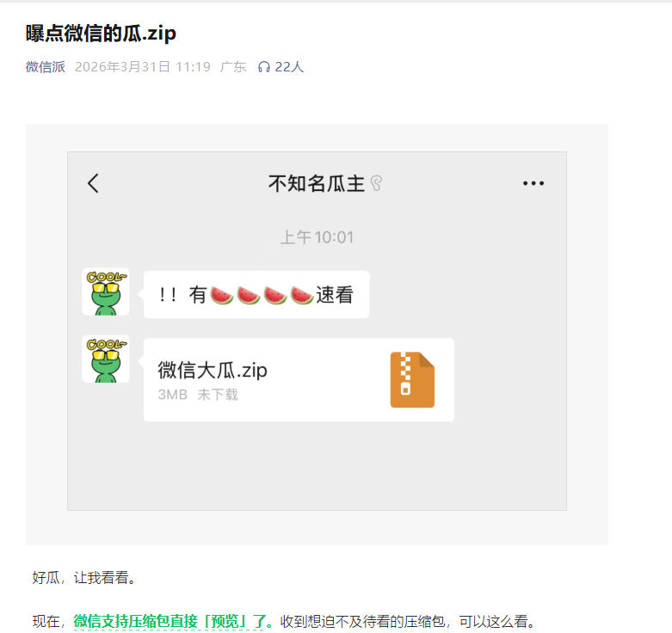Click the back arrow in chat header
Screen dimensions: 672x633
pyautogui.click(x=94, y=183)
